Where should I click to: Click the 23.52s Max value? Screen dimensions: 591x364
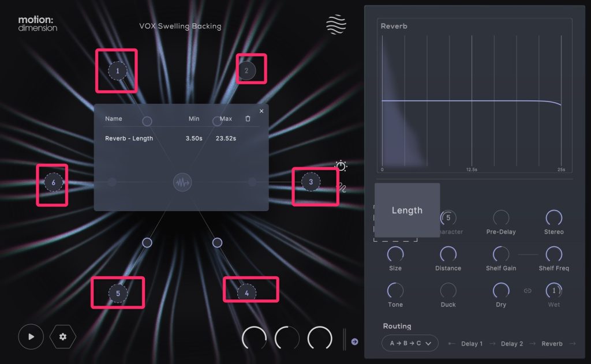(x=226, y=138)
